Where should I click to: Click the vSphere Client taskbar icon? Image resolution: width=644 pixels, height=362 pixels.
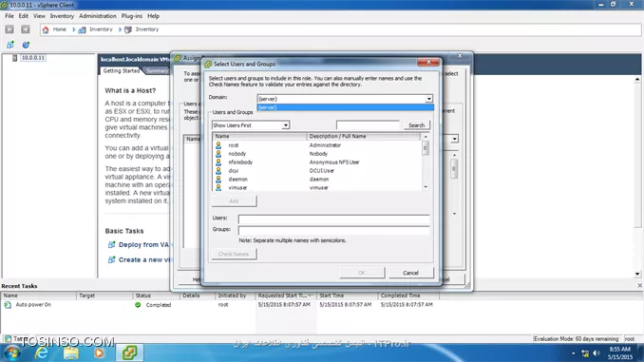pos(129,352)
